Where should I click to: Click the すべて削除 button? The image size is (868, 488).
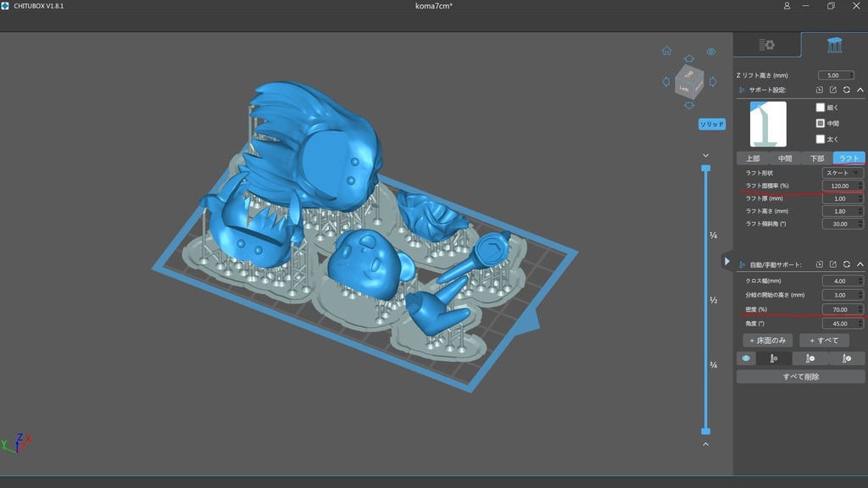[800, 377]
